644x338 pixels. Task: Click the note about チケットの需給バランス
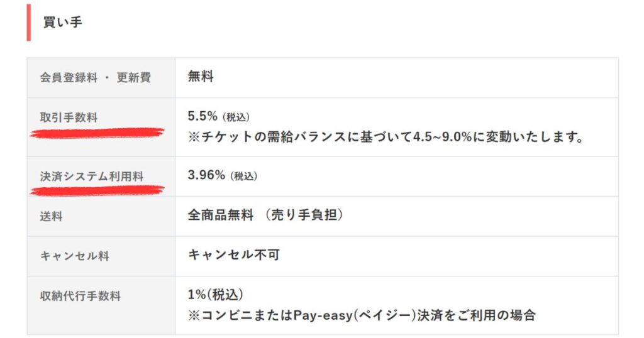(385, 137)
